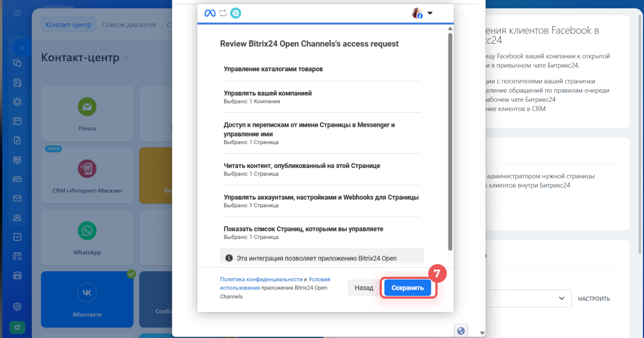Screen dimensions: 644x338
Task: Select 'Доступ к перепискам от имени Страницы' row
Action: tap(322, 133)
